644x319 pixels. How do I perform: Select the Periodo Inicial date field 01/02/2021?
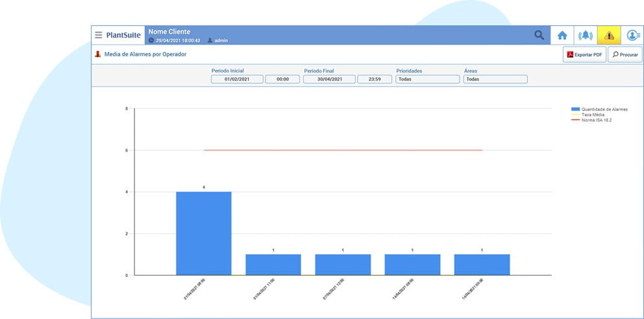(x=237, y=79)
